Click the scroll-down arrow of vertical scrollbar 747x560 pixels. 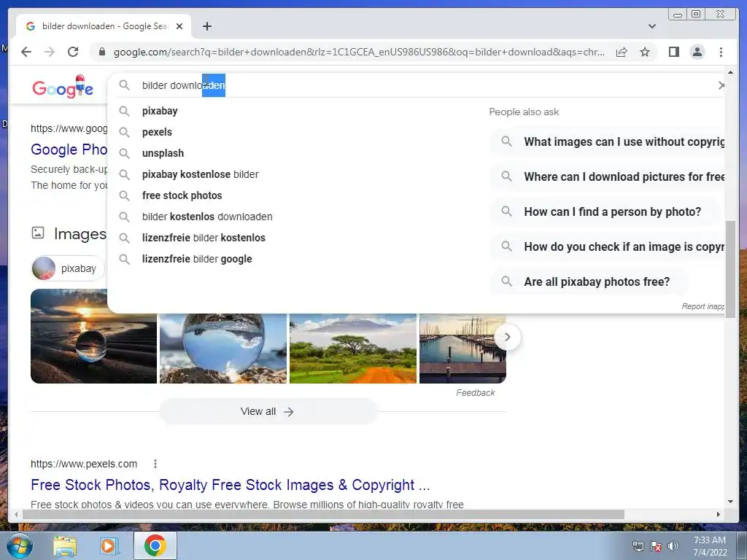pos(730,501)
